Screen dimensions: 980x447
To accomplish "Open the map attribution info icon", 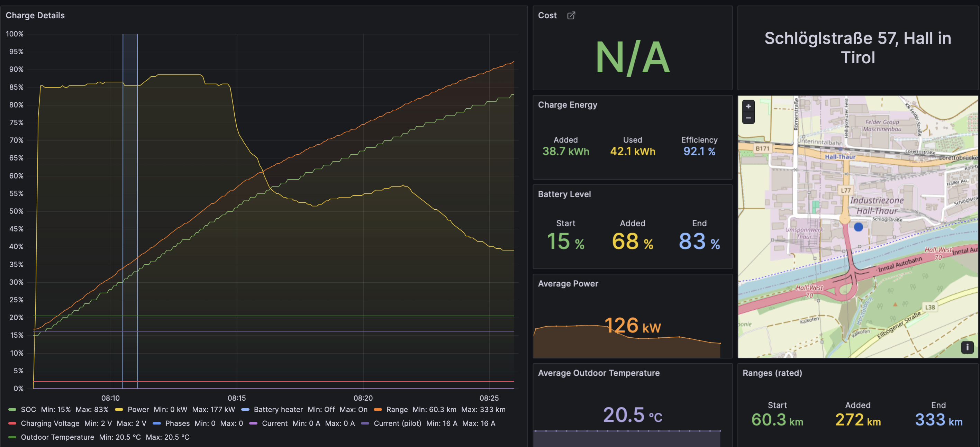I will [967, 347].
